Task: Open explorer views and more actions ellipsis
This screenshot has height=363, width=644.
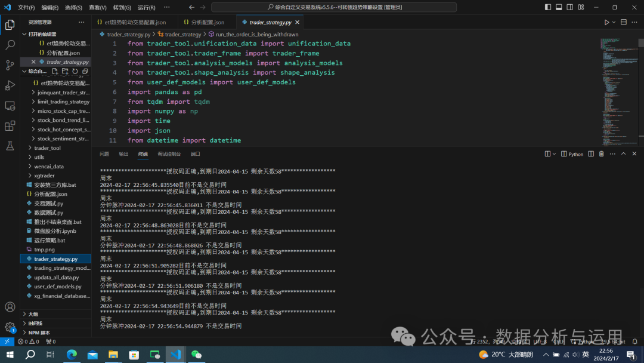Action: click(x=81, y=22)
